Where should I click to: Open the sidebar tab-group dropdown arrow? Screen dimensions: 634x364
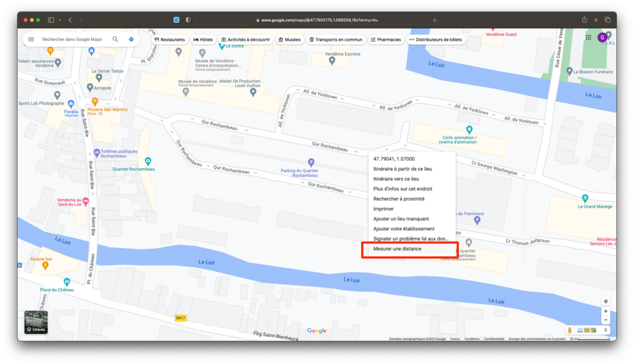pyautogui.click(x=60, y=20)
